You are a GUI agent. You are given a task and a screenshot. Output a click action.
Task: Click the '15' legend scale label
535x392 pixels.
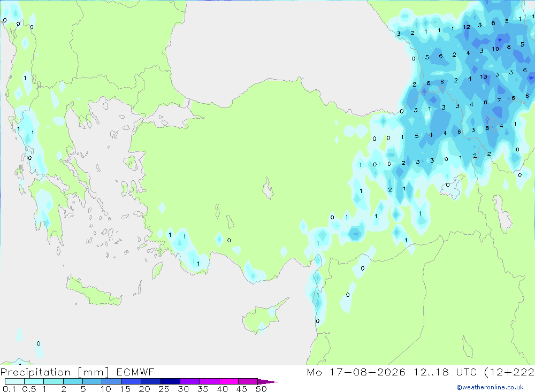pyautogui.click(x=125, y=389)
